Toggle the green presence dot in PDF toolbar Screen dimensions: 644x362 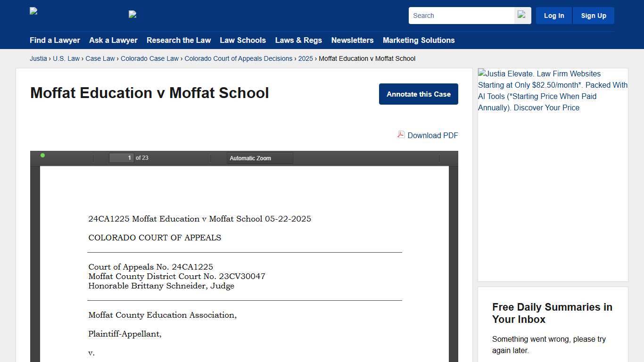pos(42,155)
